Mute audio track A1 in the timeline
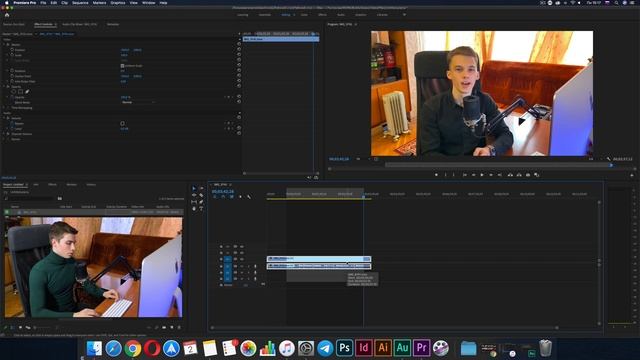This screenshot has height=360, width=640. pos(242,266)
